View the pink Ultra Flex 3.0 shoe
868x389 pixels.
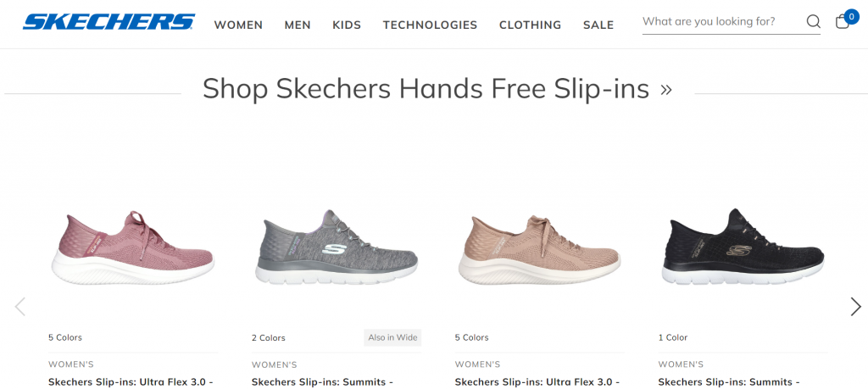click(x=133, y=247)
